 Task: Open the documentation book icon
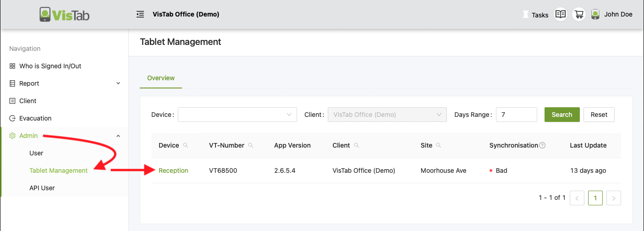(x=560, y=14)
